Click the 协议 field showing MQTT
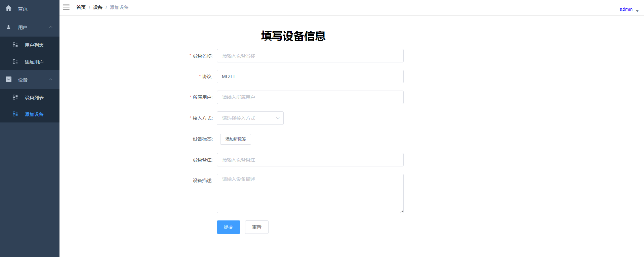The image size is (644, 257). (x=310, y=76)
